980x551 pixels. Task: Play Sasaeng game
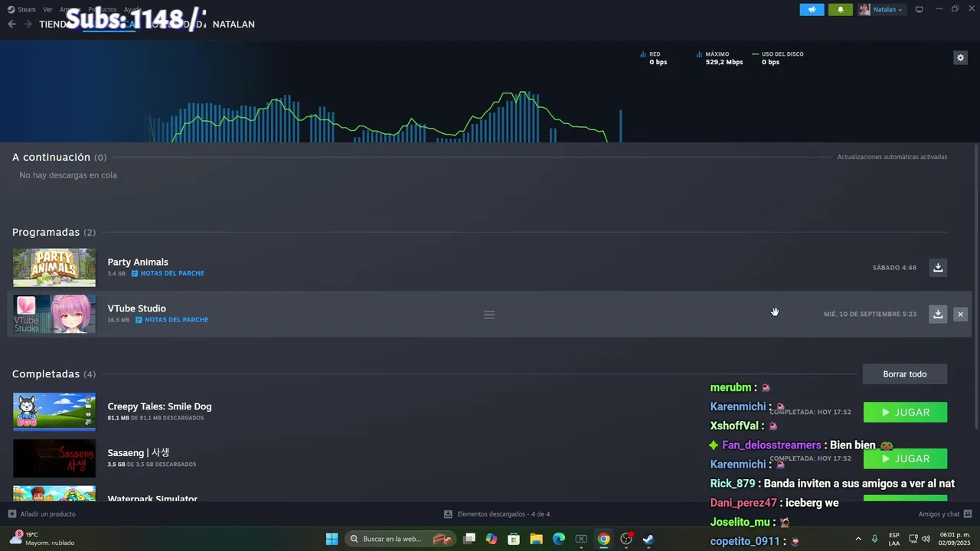pos(905,458)
